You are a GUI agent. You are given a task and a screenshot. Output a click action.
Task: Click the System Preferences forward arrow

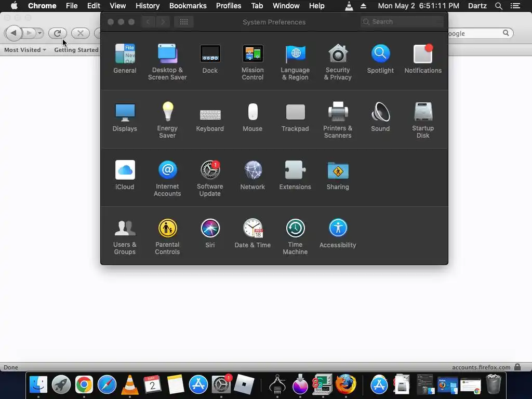pos(163,22)
